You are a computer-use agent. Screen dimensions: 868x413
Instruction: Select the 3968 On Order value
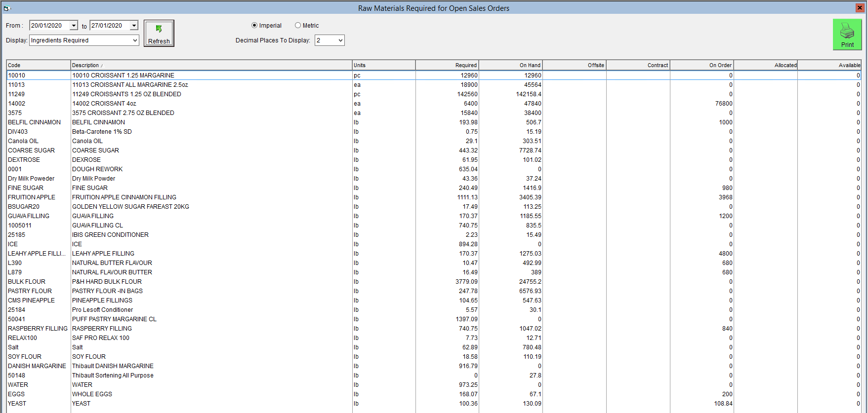point(726,197)
